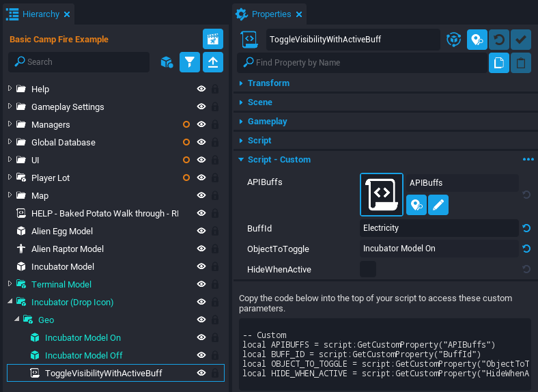The height and width of the screenshot is (392, 538).
Task: Select Incubator Model Off in hierarchy
Action: [x=83, y=355]
